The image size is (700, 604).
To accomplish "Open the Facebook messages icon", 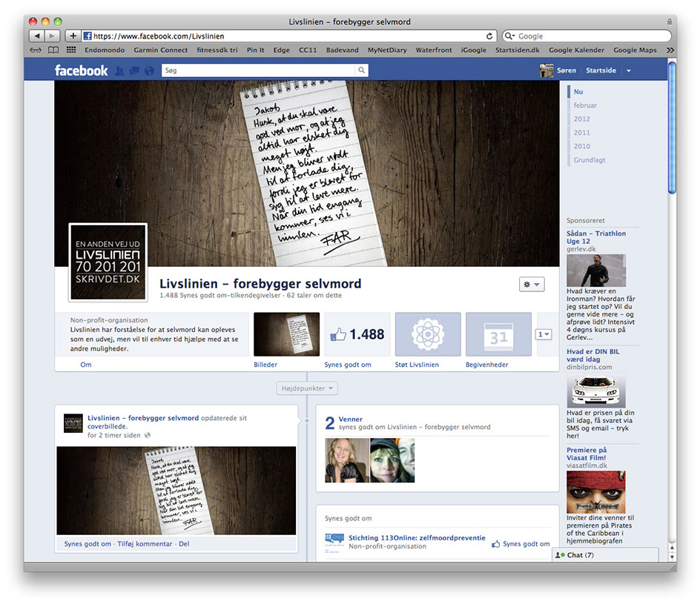I will pos(134,70).
